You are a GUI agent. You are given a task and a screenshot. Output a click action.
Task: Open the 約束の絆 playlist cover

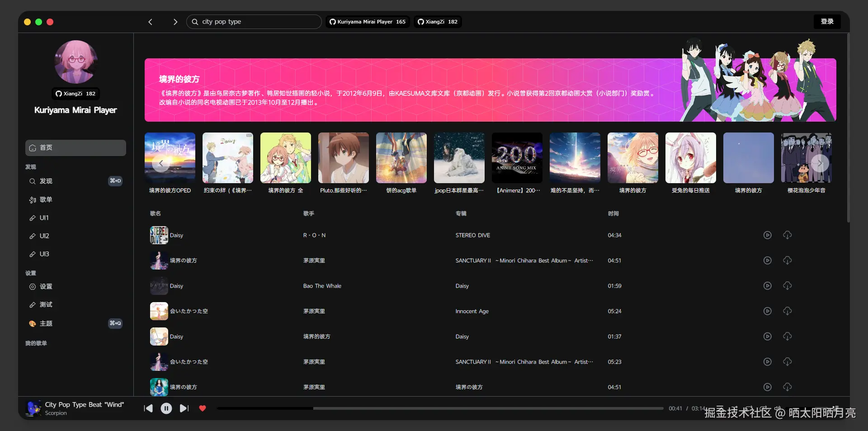point(228,158)
